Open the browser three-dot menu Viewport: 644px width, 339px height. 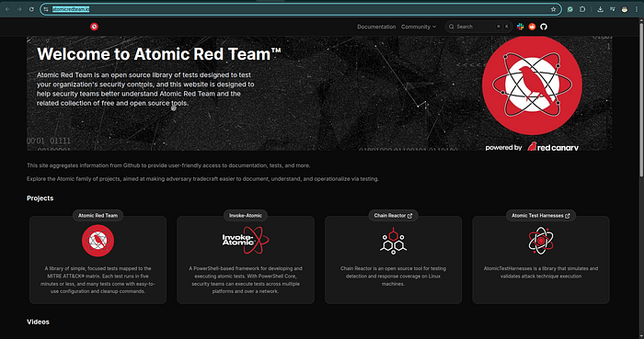(x=637, y=9)
